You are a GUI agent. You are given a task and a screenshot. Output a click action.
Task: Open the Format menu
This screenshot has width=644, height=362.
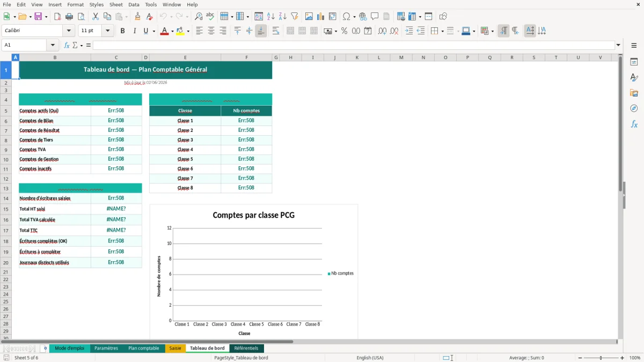coord(75,4)
